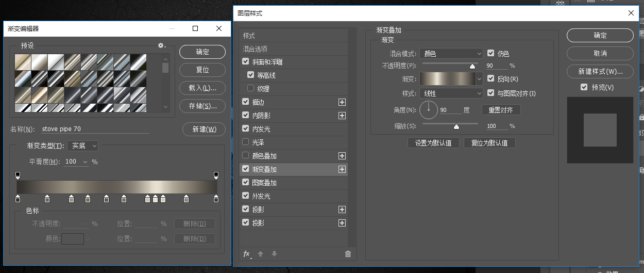Click the 设置为默认值 button
The width and height of the screenshot is (644, 273).
pyautogui.click(x=433, y=143)
